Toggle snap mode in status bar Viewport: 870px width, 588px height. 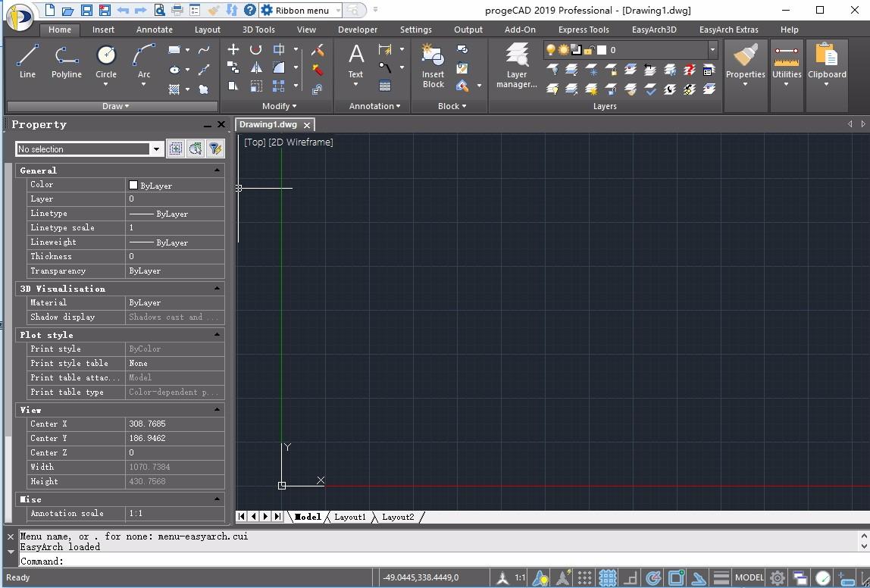point(584,577)
